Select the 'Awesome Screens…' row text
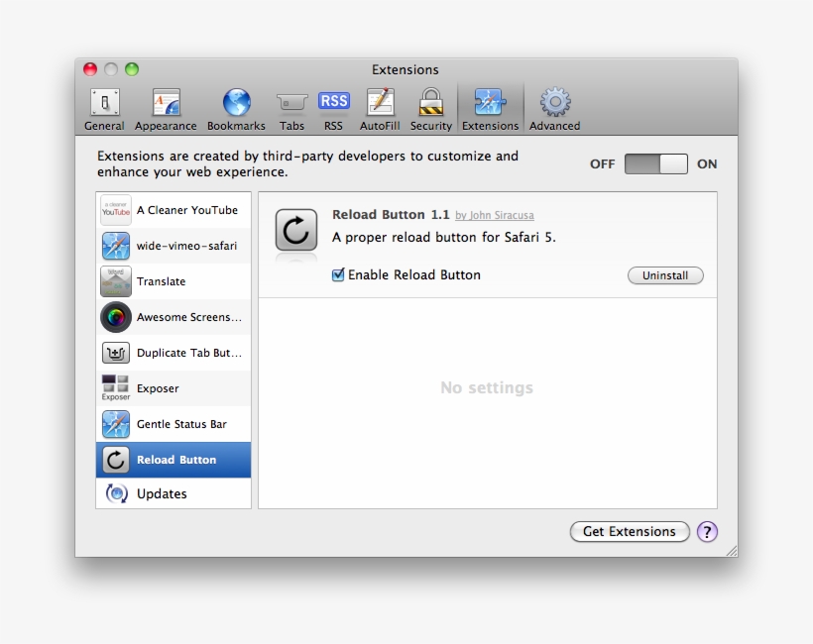This screenshot has width=813, height=644. [189, 317]
